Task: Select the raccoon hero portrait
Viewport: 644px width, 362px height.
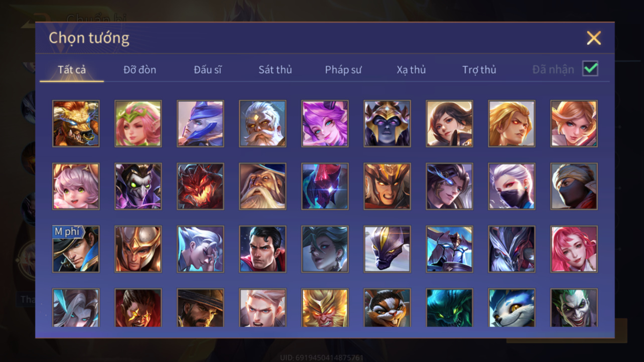Action: tap(387, 307)
